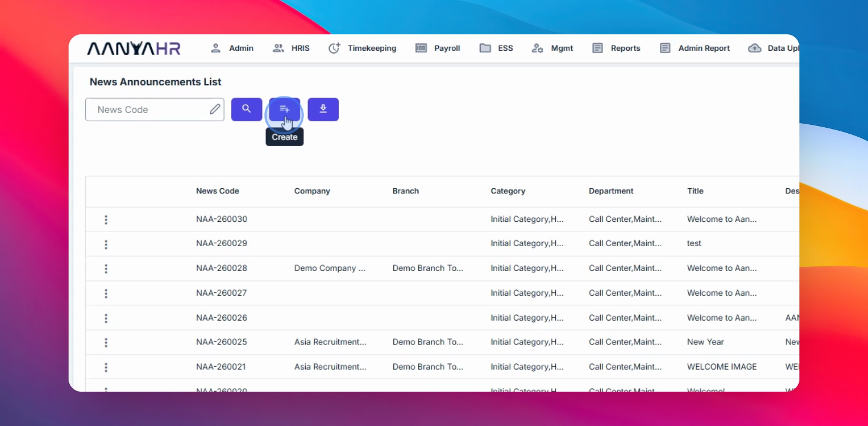Click the download export button
This screenshot has height=426, width=868.
tap(323, 109)
